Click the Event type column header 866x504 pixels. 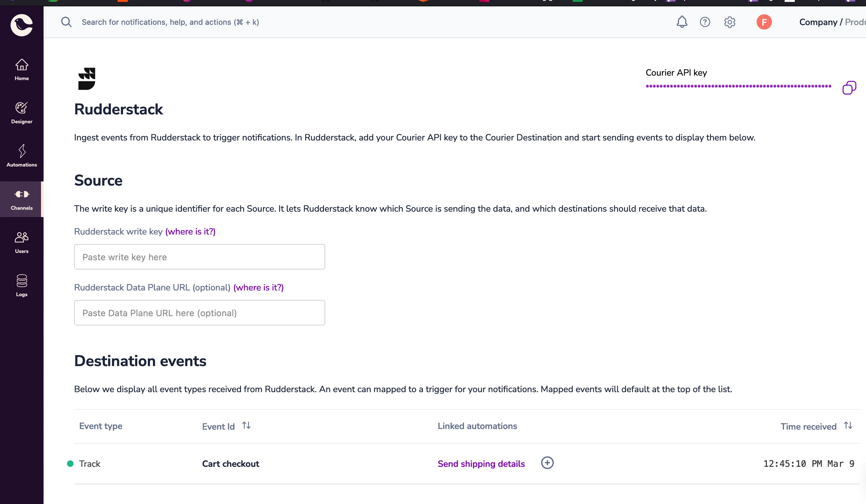click(x=101, y=426)
